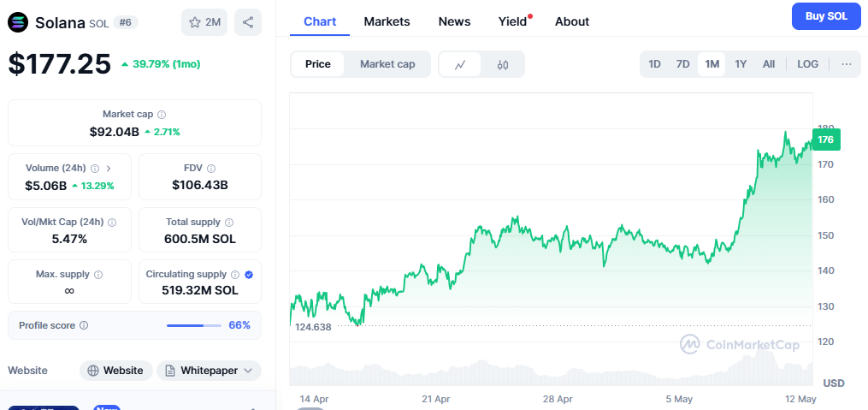This screenshot has height=410, width=868.
Task: Click info icon beside Vol/Mkt Cap (24h)
Action: click(x=112, y=223)
